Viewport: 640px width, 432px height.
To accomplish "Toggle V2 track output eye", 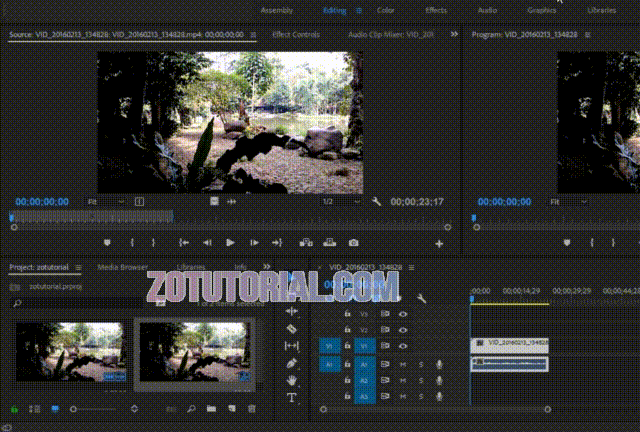I will click(403, 330).
